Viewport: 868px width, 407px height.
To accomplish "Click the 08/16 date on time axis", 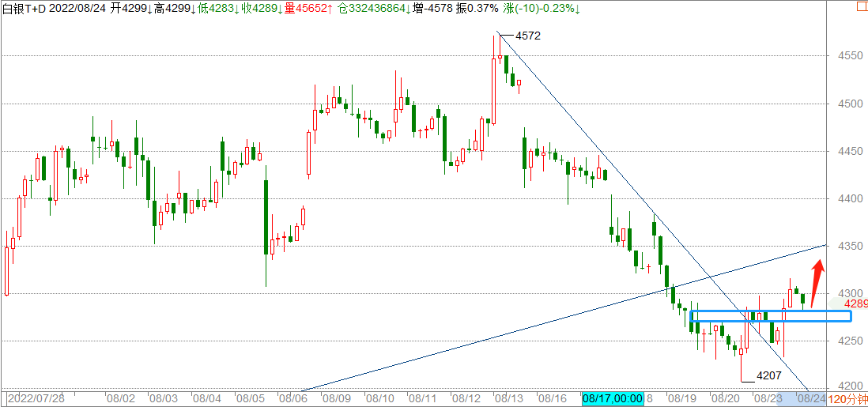I will (552, 398).
